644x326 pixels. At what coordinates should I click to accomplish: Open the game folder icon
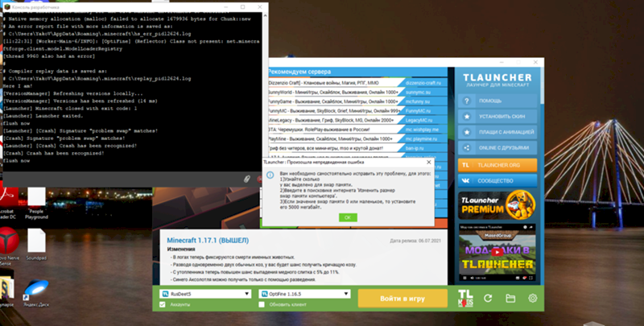[510, 298]
